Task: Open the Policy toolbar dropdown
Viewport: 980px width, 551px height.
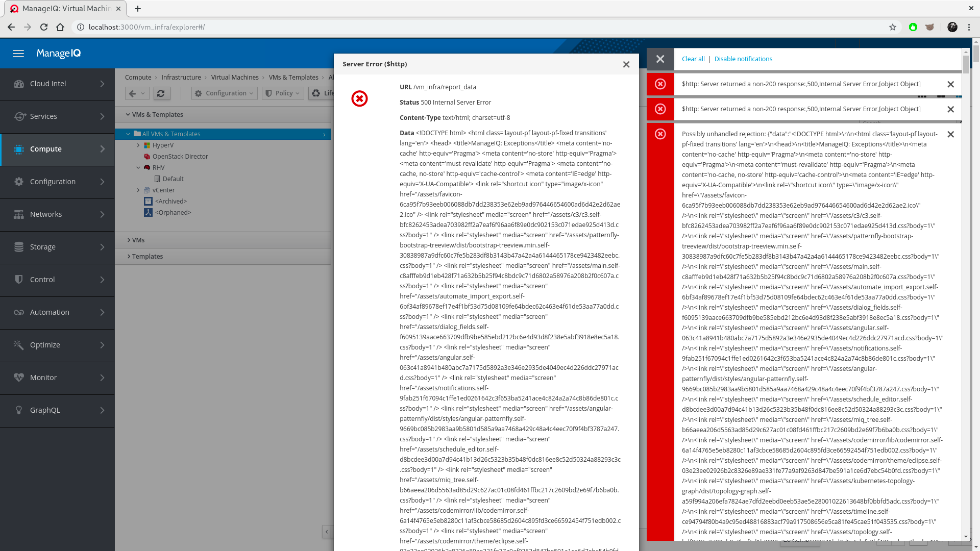Action: point(283,93)
